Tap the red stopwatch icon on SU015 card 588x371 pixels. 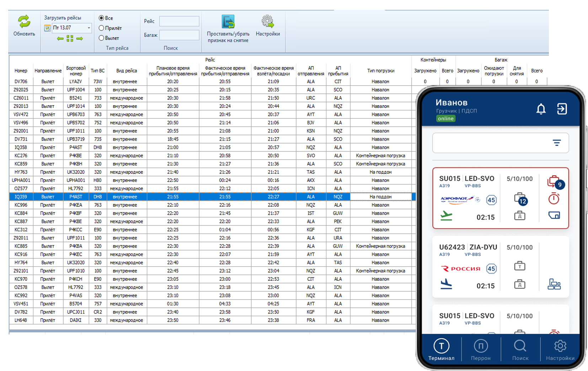[554, 199]
